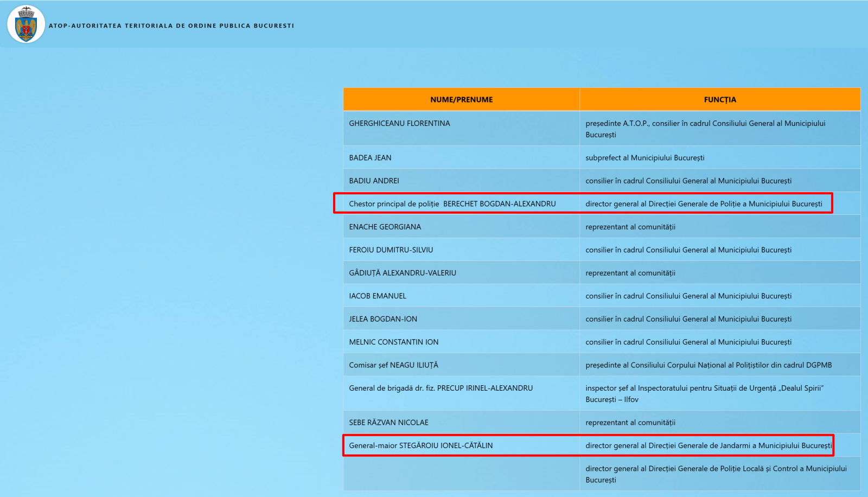Click the ENACHE GEORGIANA name cell

pyautogui.click(x=385, y=227)
